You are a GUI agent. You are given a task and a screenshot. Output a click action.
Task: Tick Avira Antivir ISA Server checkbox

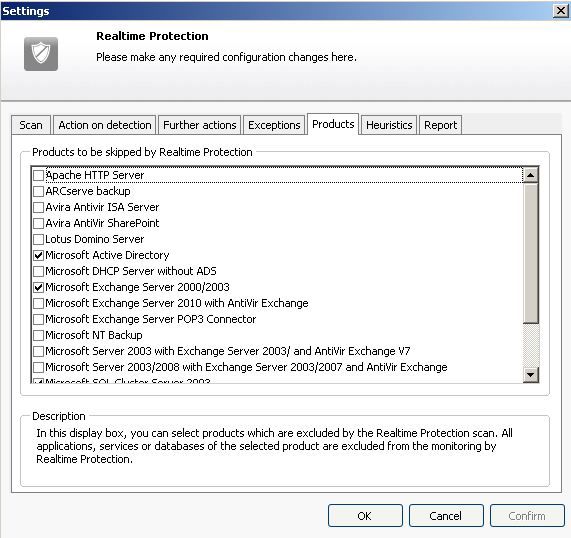(38, 207)
